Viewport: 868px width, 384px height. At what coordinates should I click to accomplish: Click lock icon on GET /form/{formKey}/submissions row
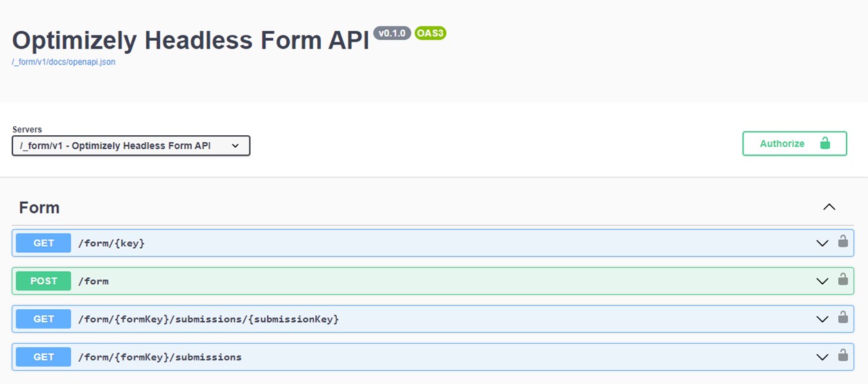tap(843, 356)
